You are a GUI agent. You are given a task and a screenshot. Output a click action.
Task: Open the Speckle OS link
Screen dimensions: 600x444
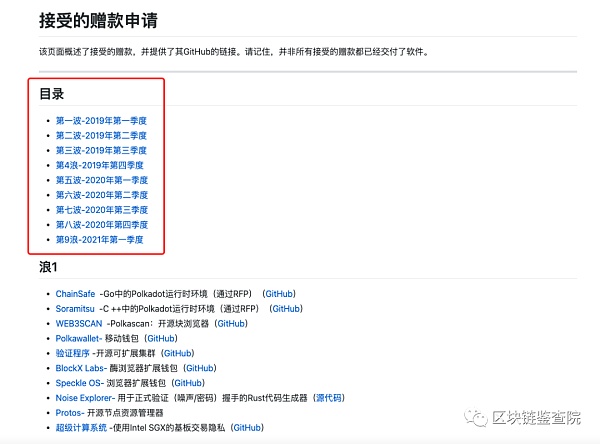click(x=78, y=383)
